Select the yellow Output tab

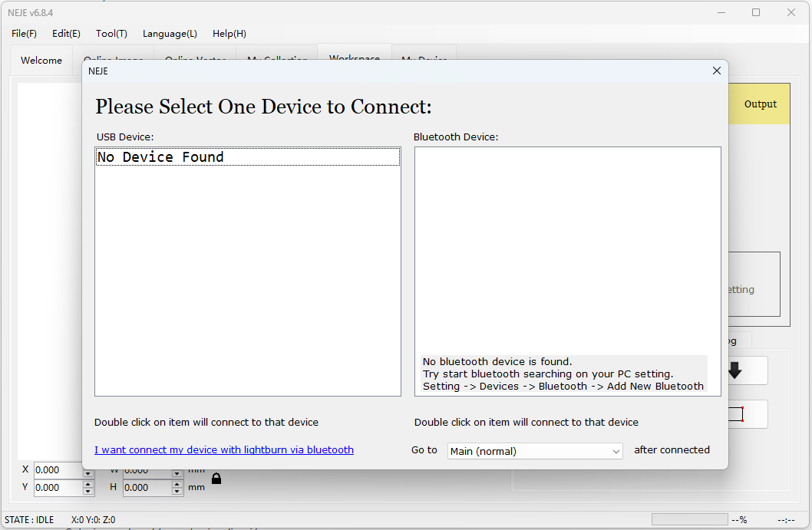[760, 104]
